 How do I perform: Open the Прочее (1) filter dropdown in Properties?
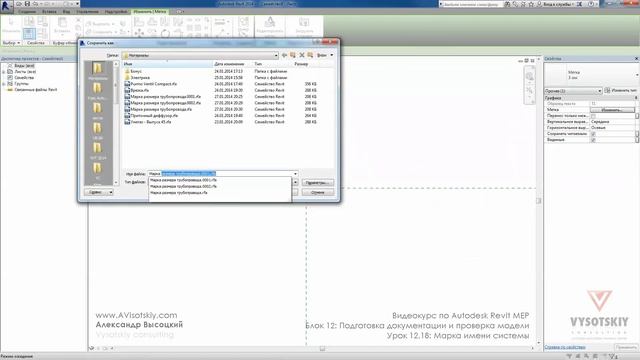coord(573,91)
